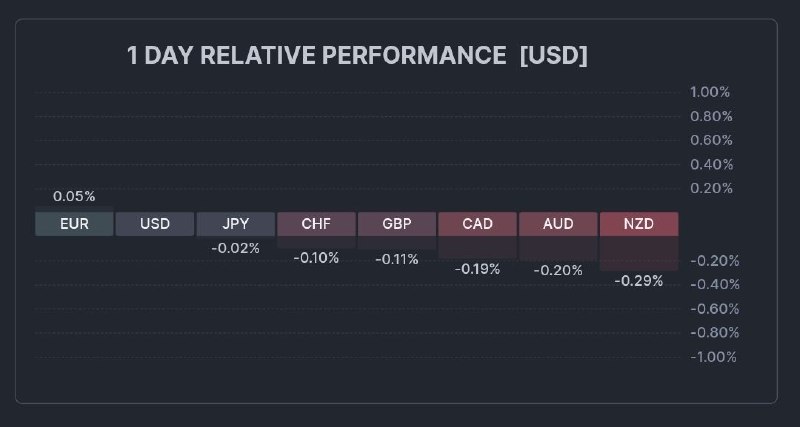Screen dimensions: 800x427
Task: Click the -0.02% value under JPY
Action: click(236, 248)
